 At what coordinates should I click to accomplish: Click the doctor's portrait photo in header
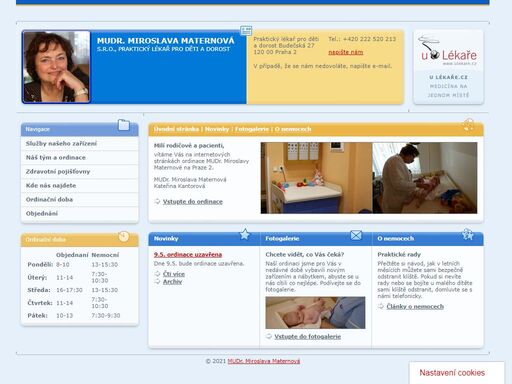[56, 67]
